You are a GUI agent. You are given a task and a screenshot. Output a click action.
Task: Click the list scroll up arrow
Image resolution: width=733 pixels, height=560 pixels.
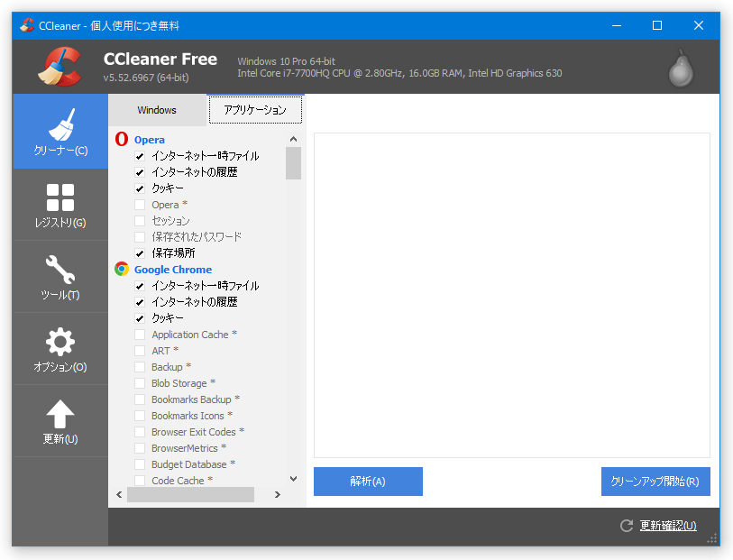pyautogui.click(x=294, y=139)
